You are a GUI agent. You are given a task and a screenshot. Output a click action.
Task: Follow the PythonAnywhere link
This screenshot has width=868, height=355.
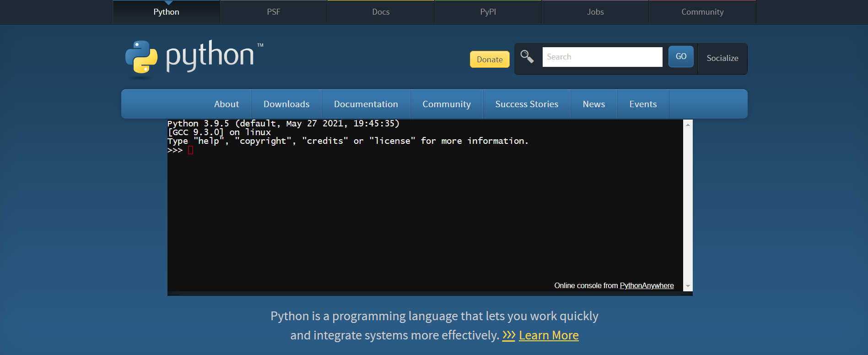647,285
